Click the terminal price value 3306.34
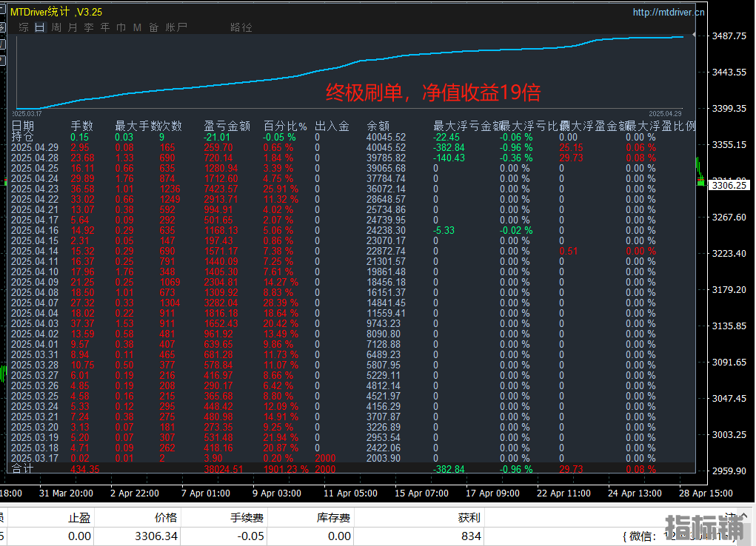 pyautogui.click(x=156, y=536)
